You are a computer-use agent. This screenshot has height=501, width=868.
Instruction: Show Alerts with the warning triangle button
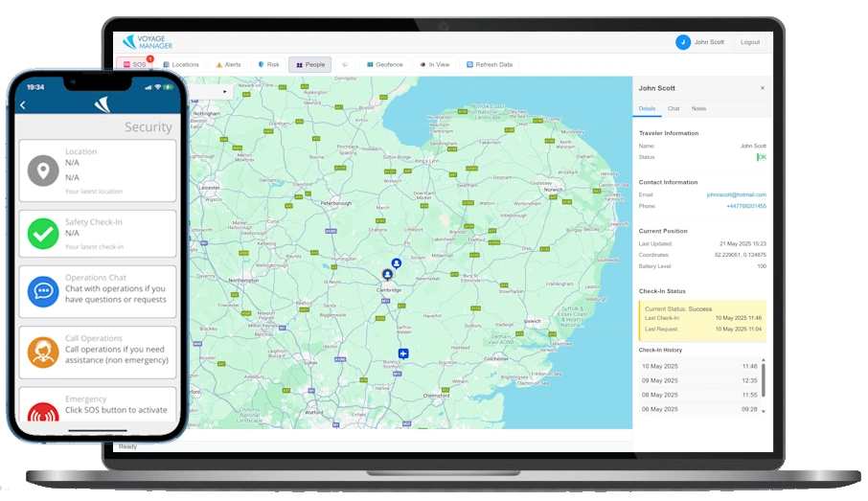[228, 65]
